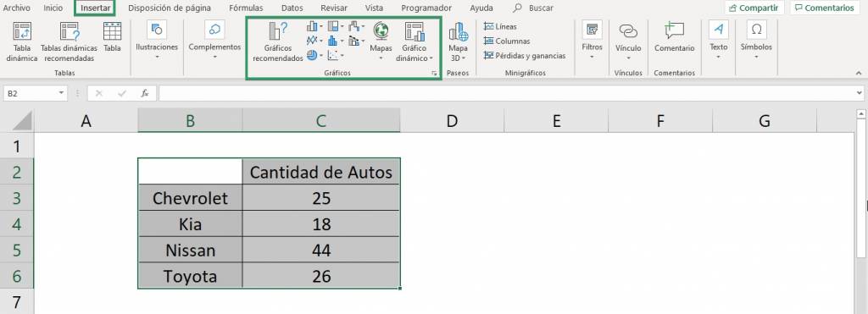
Task: Insert a line or area chart
Action: tap(314, 41)
